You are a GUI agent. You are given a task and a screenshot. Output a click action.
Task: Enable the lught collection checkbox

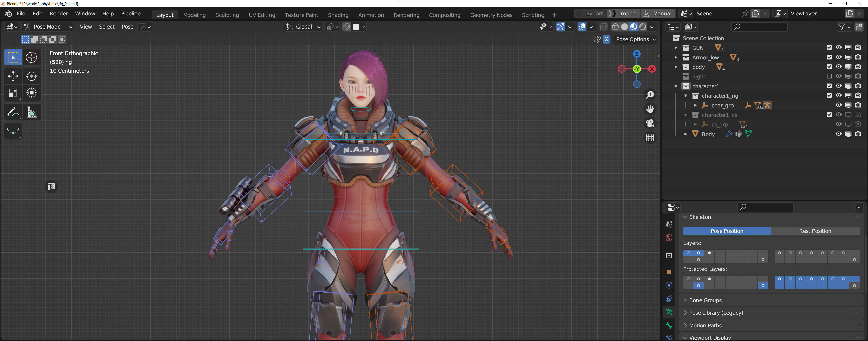pos(829,76)
